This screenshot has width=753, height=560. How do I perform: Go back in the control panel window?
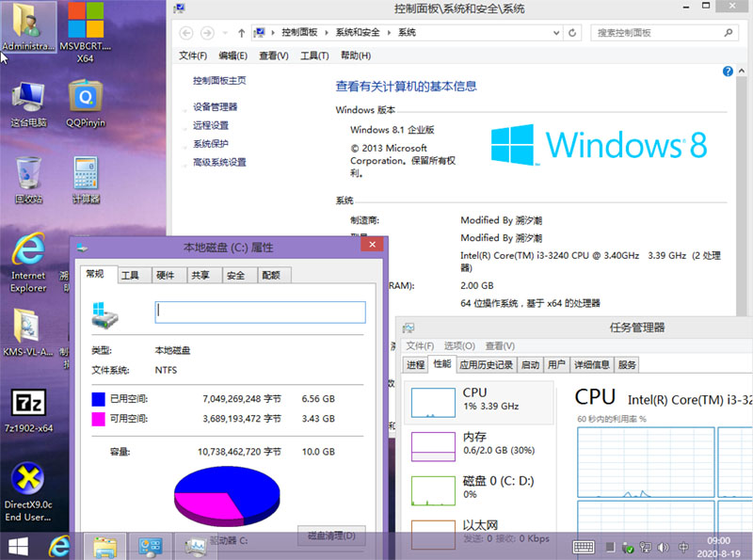(186, 33)
